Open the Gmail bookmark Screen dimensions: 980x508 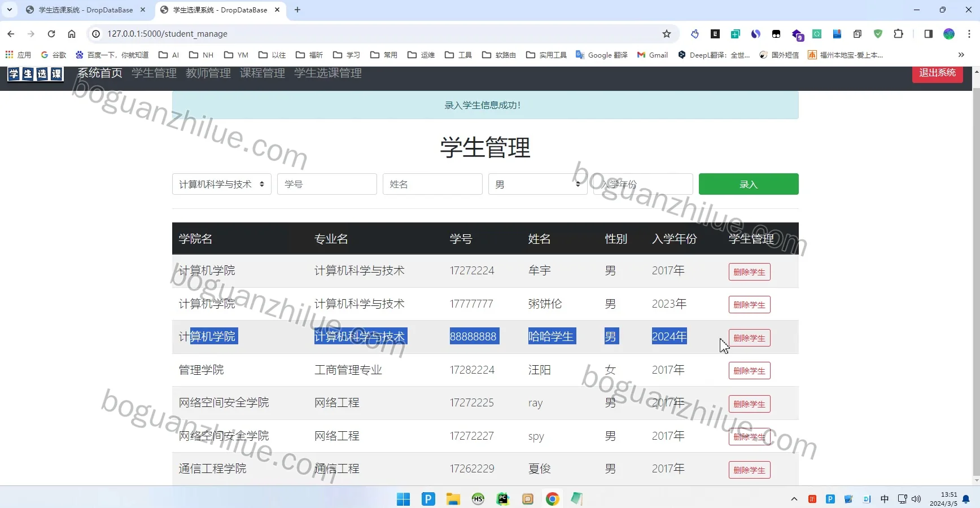coord(653,55)
